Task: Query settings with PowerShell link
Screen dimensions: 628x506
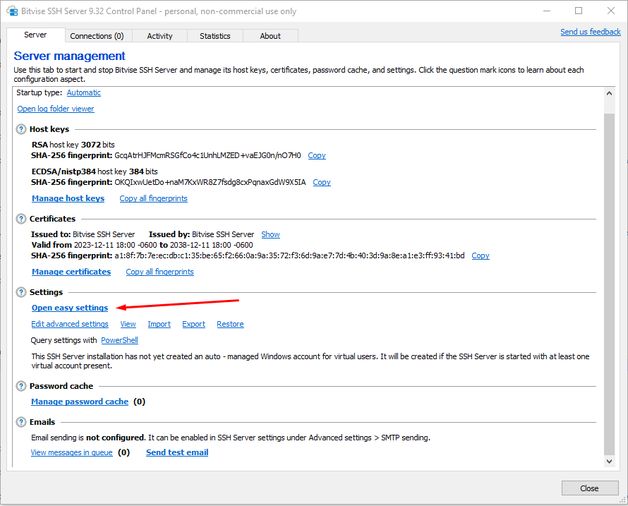Action: 119,341
